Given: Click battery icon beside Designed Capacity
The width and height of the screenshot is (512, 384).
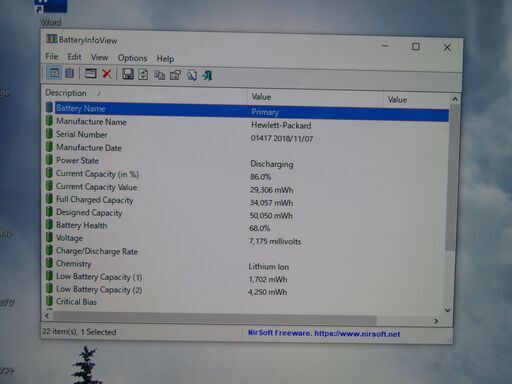Looking at the screenshot, I should tap(49, 211).
